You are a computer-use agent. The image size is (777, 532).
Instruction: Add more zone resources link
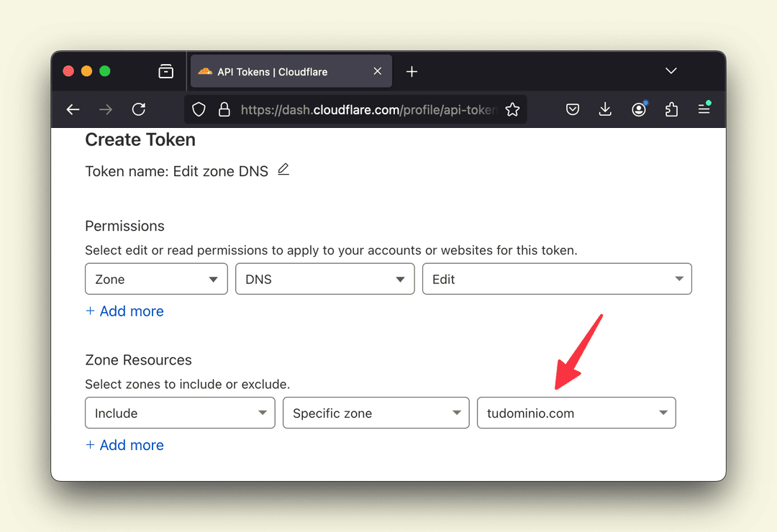tap(124, 445)
